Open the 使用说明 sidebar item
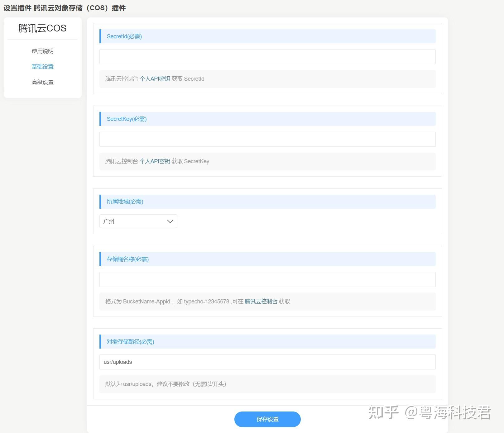 click(x=42, y=51)
